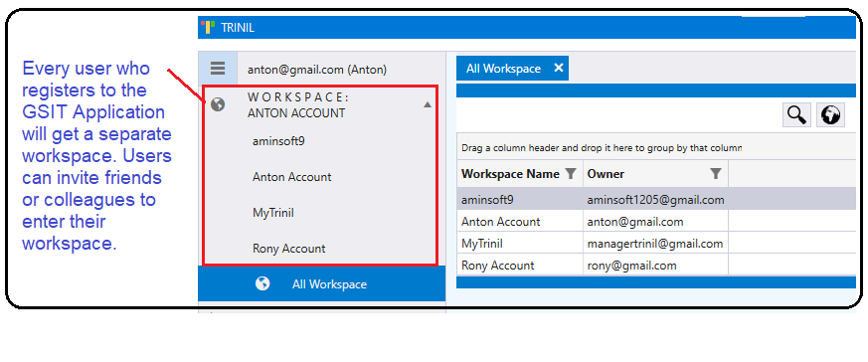Select managertrinil@gmail.com owner cell

coord(655,244)
